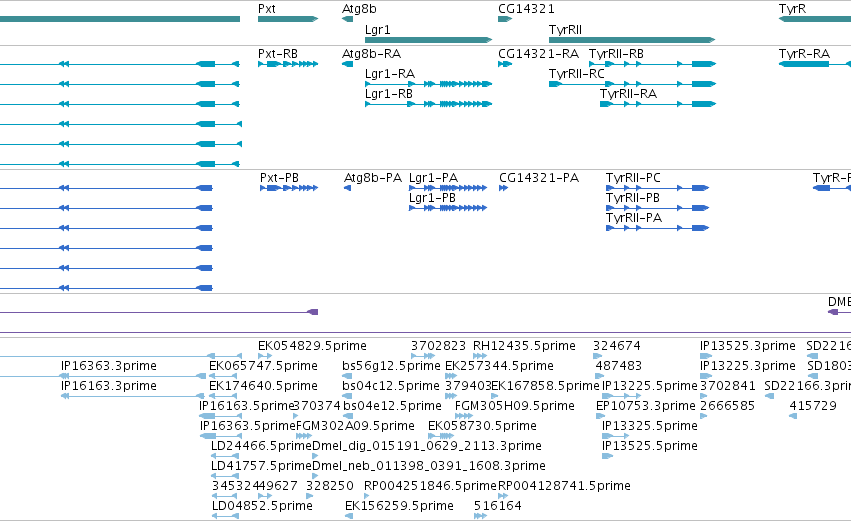Select transcript Pxt-RB

click(288, 64)
